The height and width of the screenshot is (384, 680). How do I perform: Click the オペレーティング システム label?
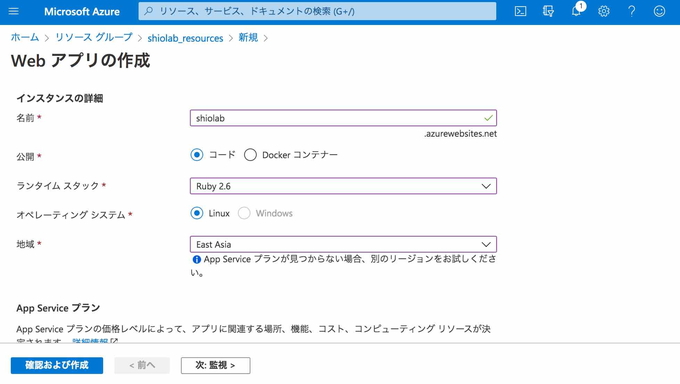pyautogui.click(x=71, y=215)
